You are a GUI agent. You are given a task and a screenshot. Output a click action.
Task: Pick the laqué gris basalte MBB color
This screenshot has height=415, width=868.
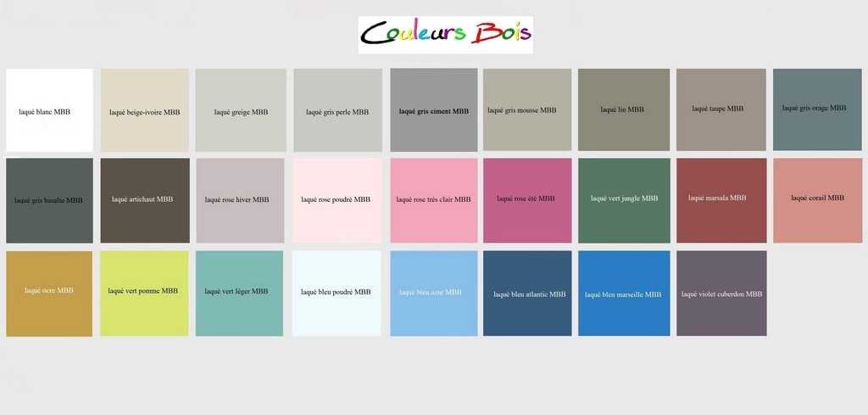point(49,200)
